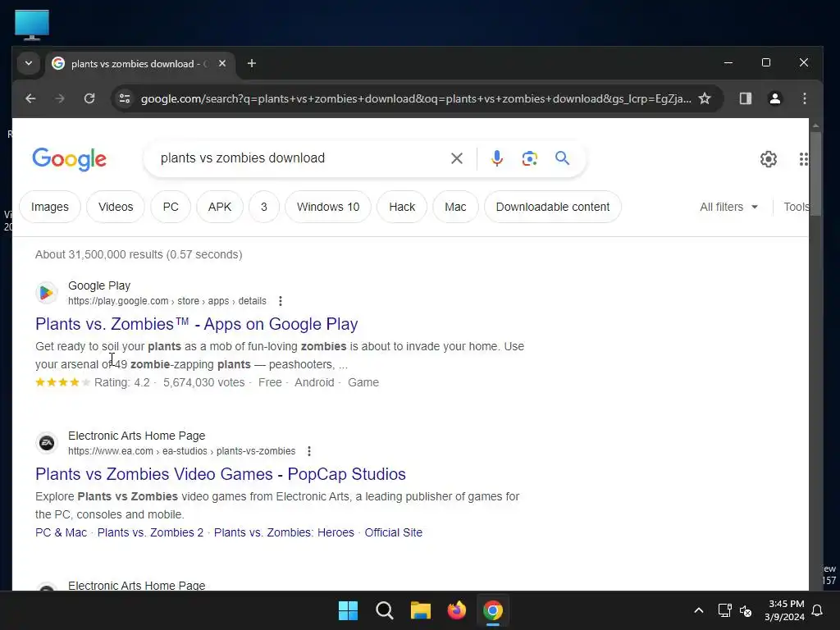This screenshot has height=630, width=840.
Task: Close the plants vs zombies tab
Action: pyautogui.click(x=221, y=63)
